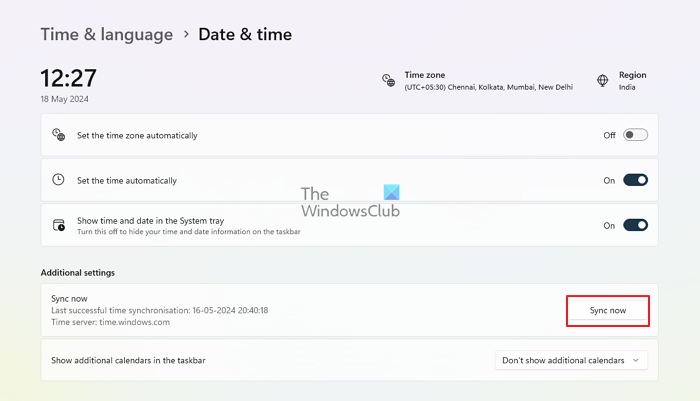This screenshot has height=401, width=700.
Task: Click the 12:27 current time display
Action: pyautogui.click(x=67, y=78)
